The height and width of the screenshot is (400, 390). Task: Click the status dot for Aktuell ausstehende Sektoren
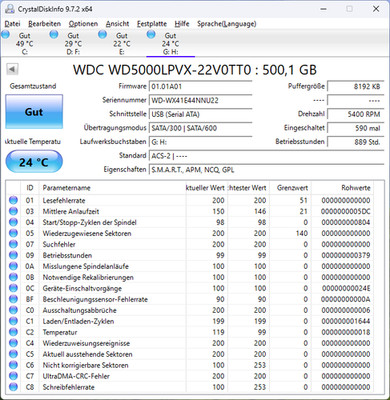(x=13, y=354)
